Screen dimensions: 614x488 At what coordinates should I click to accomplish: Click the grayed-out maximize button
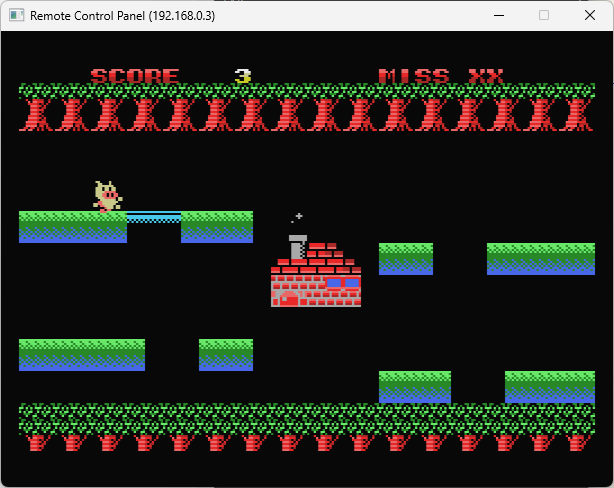pos(544,15)
